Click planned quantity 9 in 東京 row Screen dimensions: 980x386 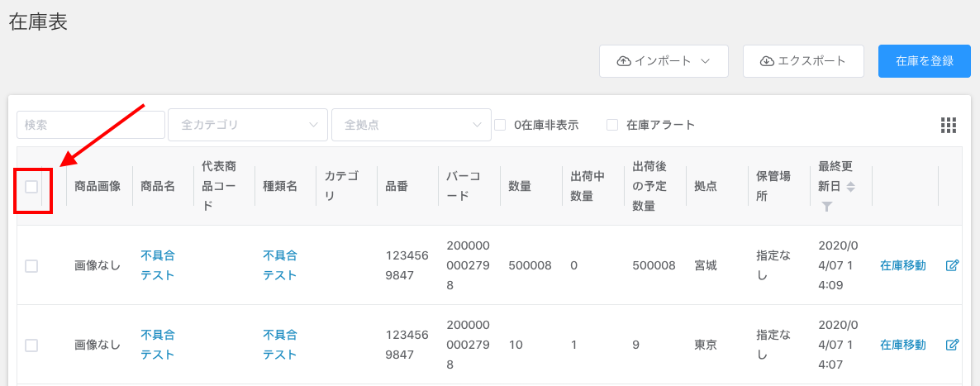(x=635, y=344)
